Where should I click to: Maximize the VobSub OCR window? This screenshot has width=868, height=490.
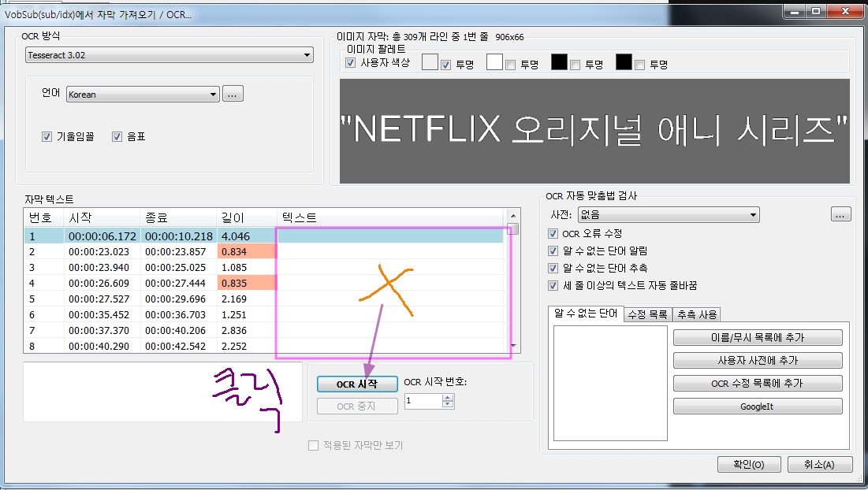(816, 10)
